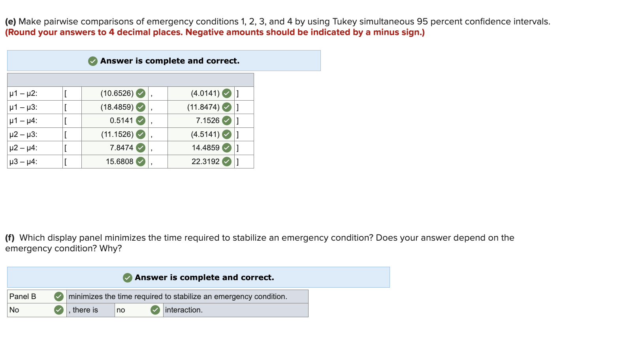Click the checkmark before 'interaction.' text

pyautogui.click(x=155, y=310)
